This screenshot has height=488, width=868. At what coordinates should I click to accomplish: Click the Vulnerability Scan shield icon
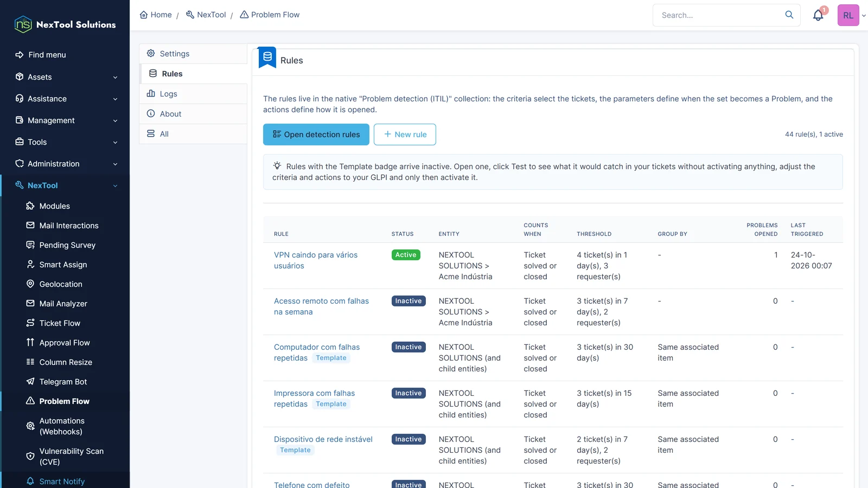coord(30,457)
